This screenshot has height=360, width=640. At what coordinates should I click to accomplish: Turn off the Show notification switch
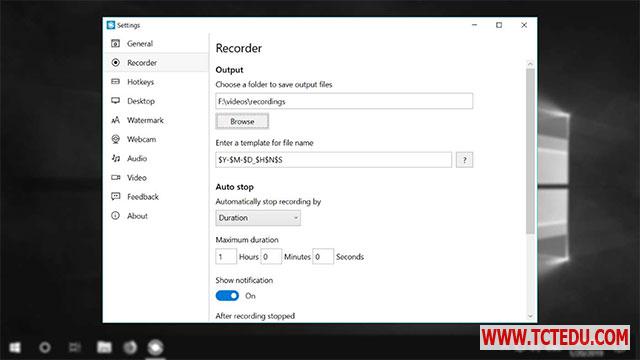click(227, 296)
